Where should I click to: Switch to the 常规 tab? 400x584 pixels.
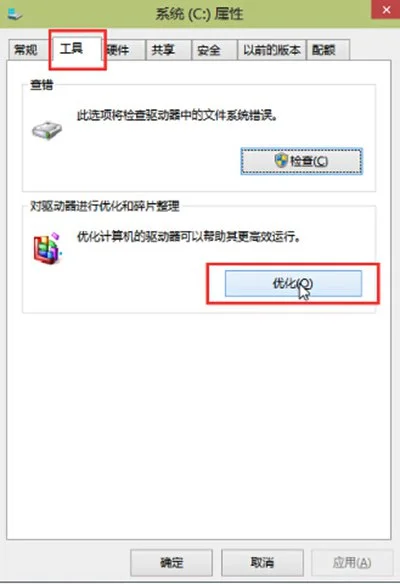[x=26, y=50]
